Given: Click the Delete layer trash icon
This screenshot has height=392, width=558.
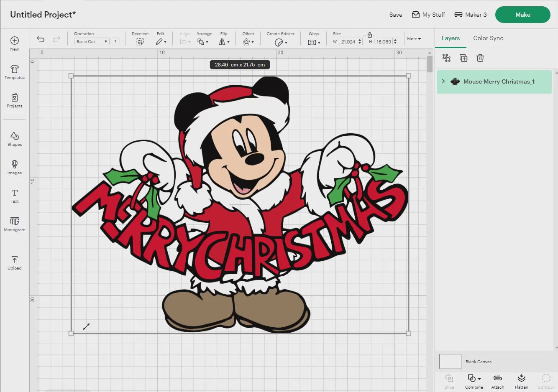Looking at the screenshot, I should point(480,58).
